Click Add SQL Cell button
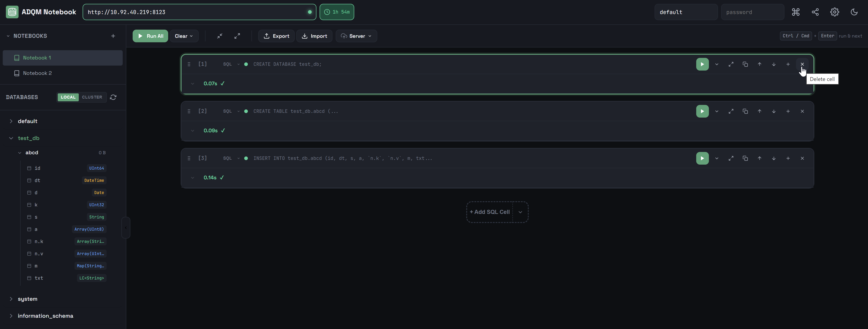 click(490, 212)
